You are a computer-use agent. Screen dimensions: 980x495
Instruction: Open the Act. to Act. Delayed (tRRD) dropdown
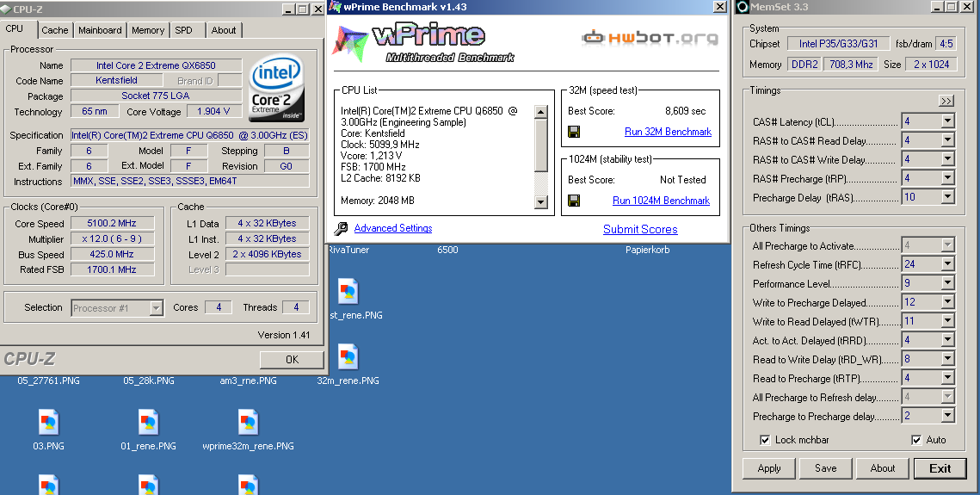pyautogui.click(x=947, y=340)
